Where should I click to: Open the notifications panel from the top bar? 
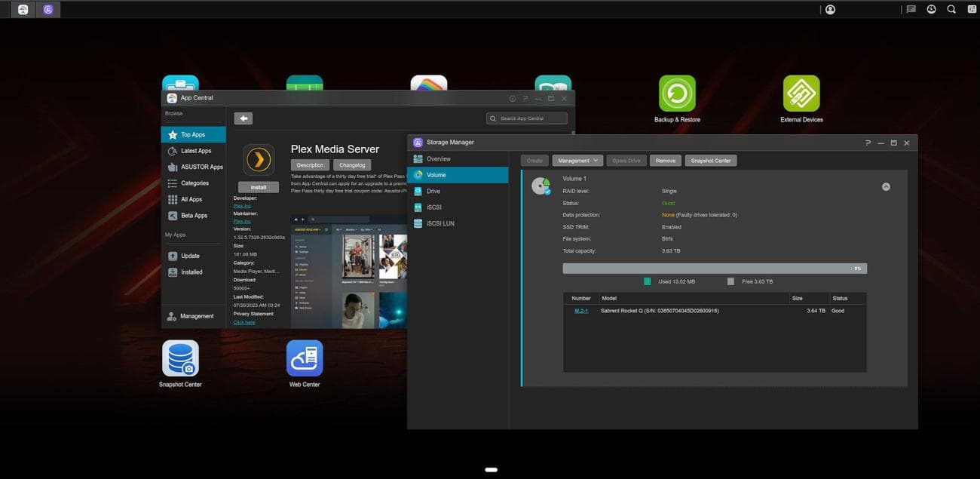pyautogui.click(x=911, y=9)
